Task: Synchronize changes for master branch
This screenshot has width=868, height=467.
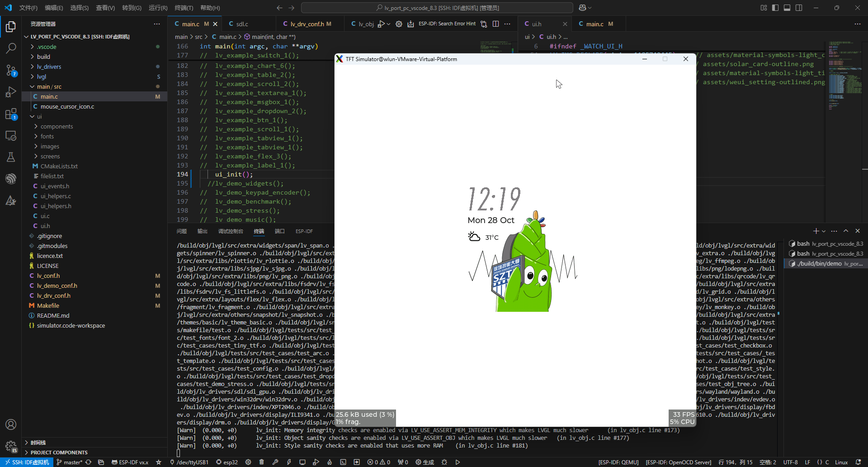Action: tap(88, 462)
